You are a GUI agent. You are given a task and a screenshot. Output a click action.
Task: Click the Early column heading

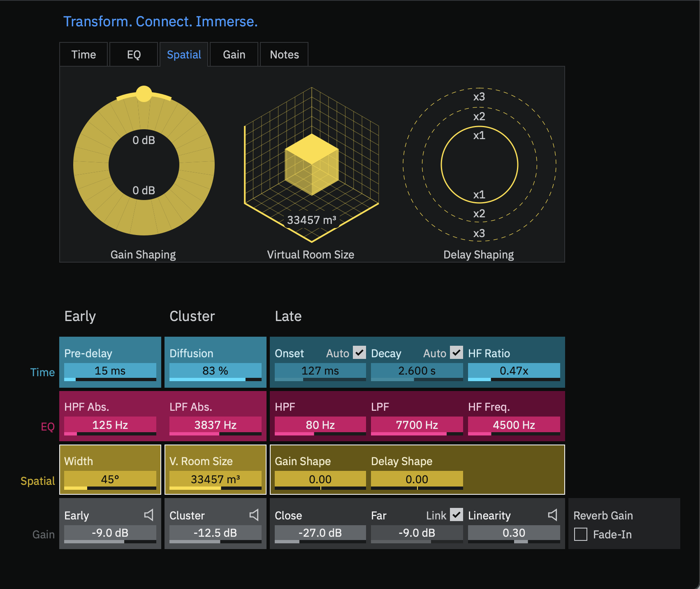pos(80,316)
